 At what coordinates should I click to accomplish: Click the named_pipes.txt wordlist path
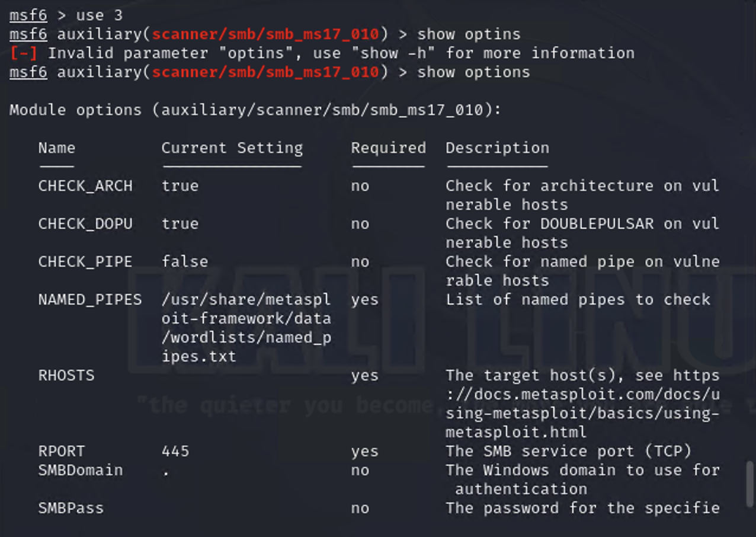(x=246, y=328)
